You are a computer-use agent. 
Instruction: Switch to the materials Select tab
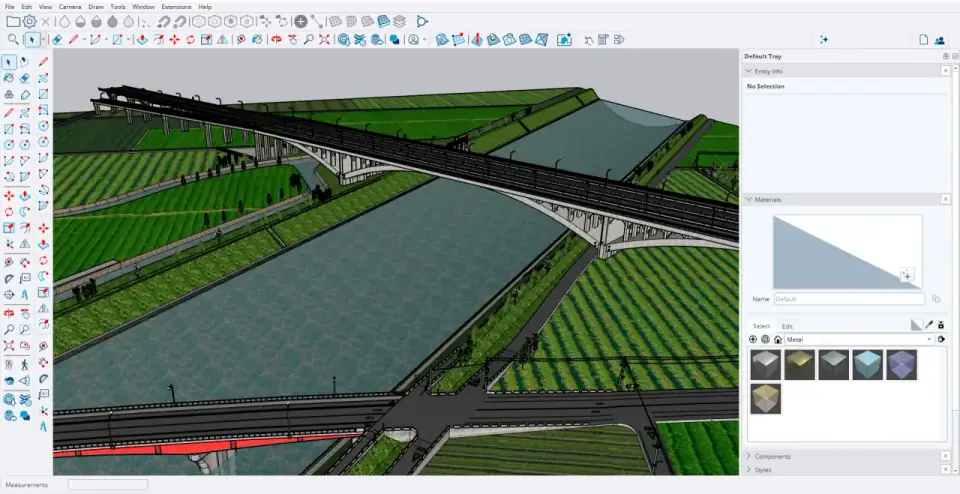[761, 326]
